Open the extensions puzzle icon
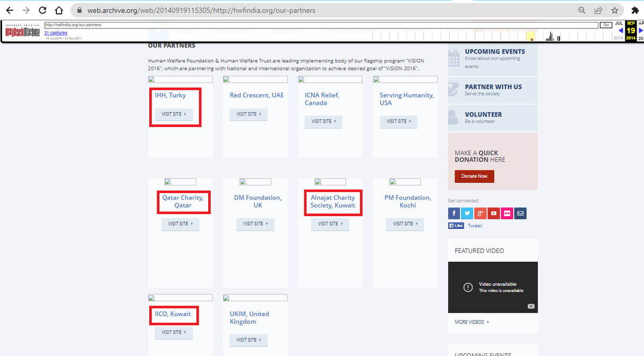 point(636,10)
